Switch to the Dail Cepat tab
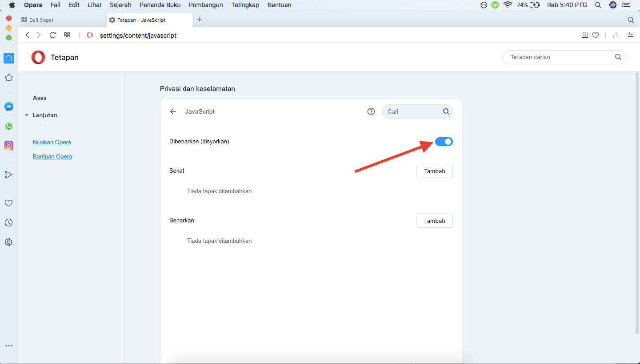 coord(41,20)
